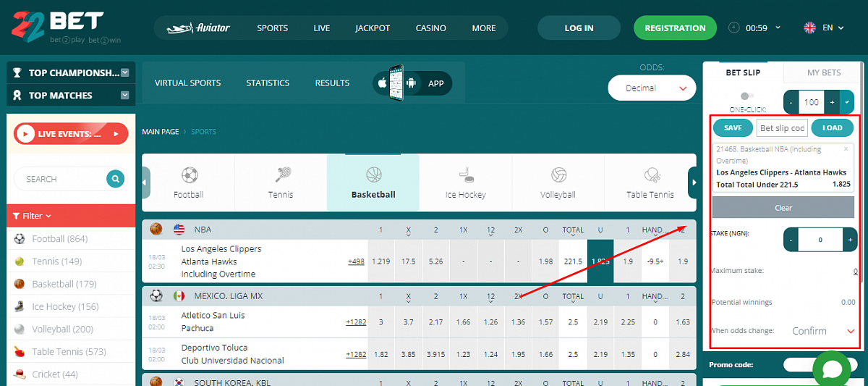Select the Tennis sport tile
Screen dimensions: 868x386
281,182
